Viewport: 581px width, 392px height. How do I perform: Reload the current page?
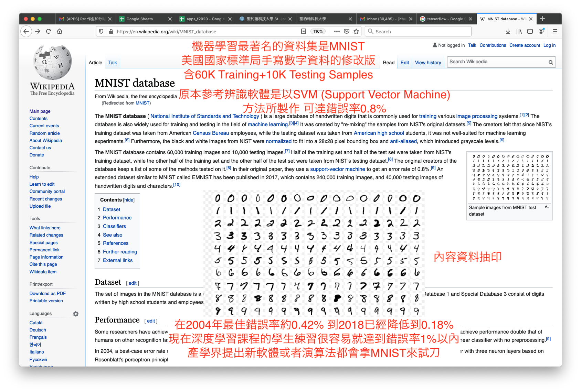pyautogui.click(x=49, y=31)
